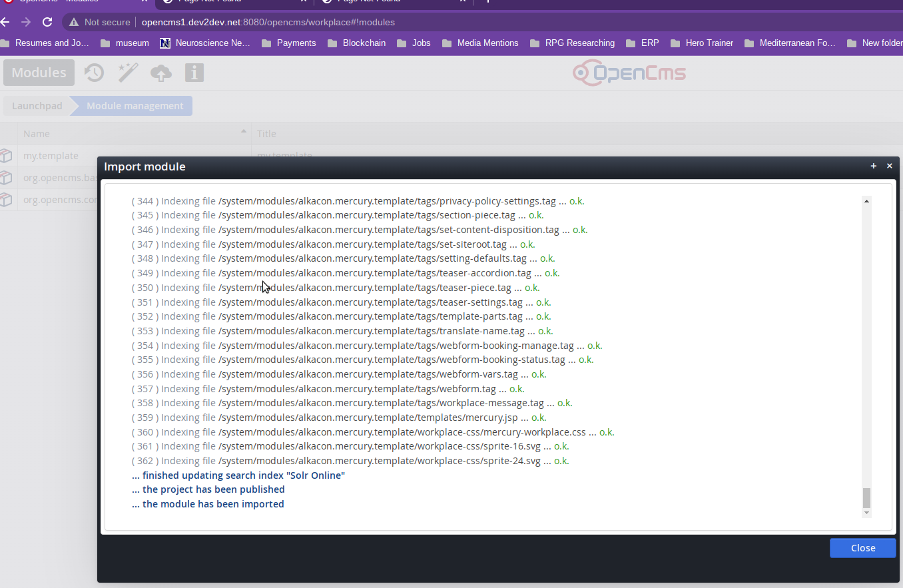
Task: Click the cloud upload import module icon
Action: click(x=161, y=73)
